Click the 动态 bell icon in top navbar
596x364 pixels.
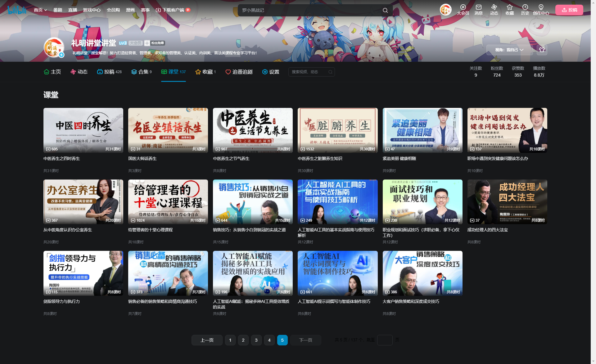pos(494,10)
